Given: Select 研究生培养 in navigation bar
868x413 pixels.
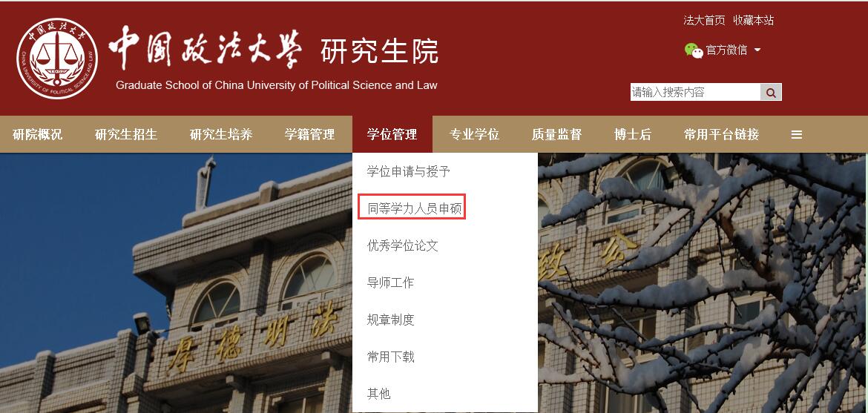Looking at the screenshot, I should (x=221, y=135).
